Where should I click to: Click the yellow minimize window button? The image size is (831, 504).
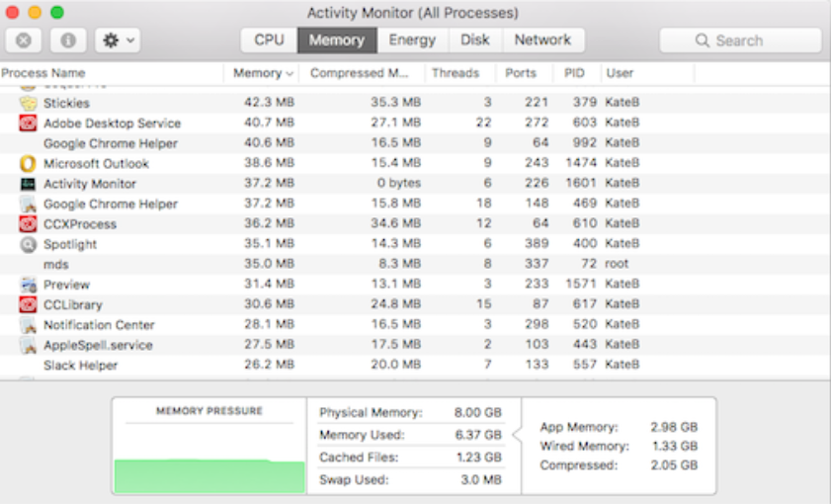[x=35, y=12]
